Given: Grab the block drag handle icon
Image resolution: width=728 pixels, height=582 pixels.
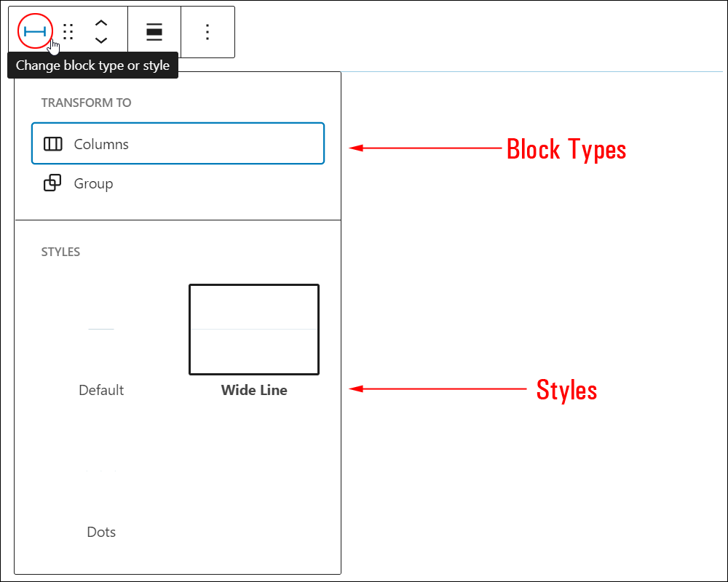Looking at the screenshot, I should pyautogui.click(x=68, y=31).
